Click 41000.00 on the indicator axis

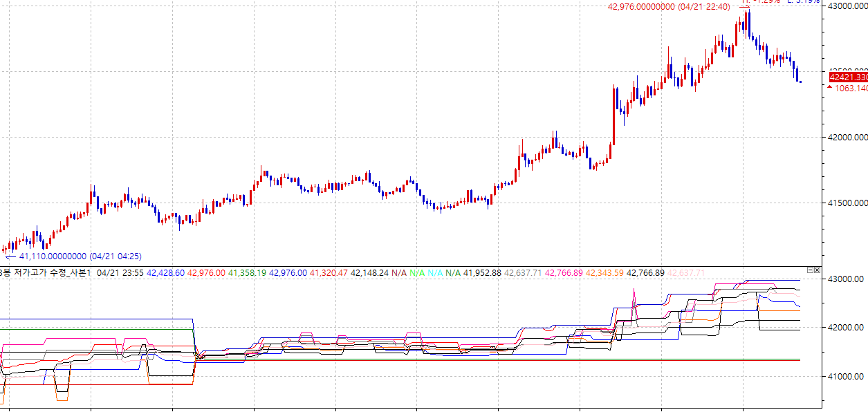pos(846,377)
